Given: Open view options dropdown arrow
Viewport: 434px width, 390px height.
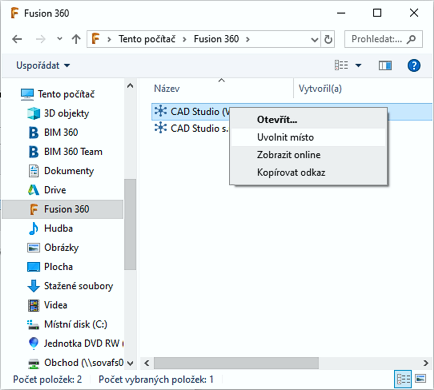Looking at the screenshot, I should (x=358, y=66).
